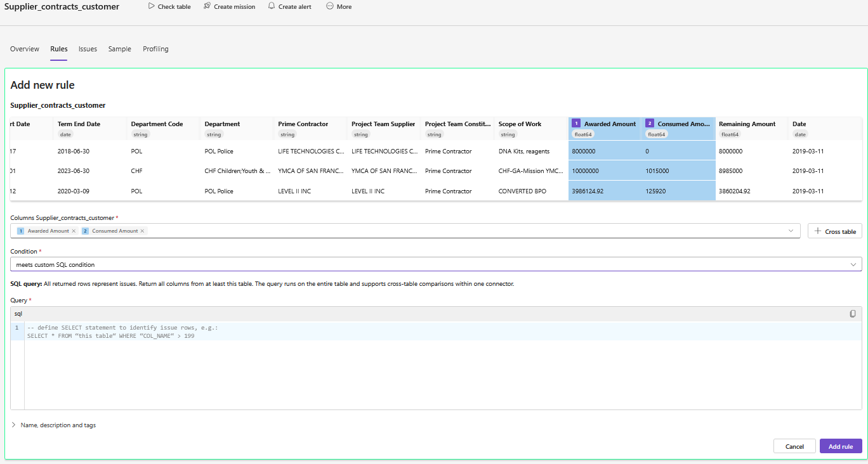The height and width of the screenshot is (464, 868).
Task: Select the Awarded Amount column header
Action: tap(609, 124)
